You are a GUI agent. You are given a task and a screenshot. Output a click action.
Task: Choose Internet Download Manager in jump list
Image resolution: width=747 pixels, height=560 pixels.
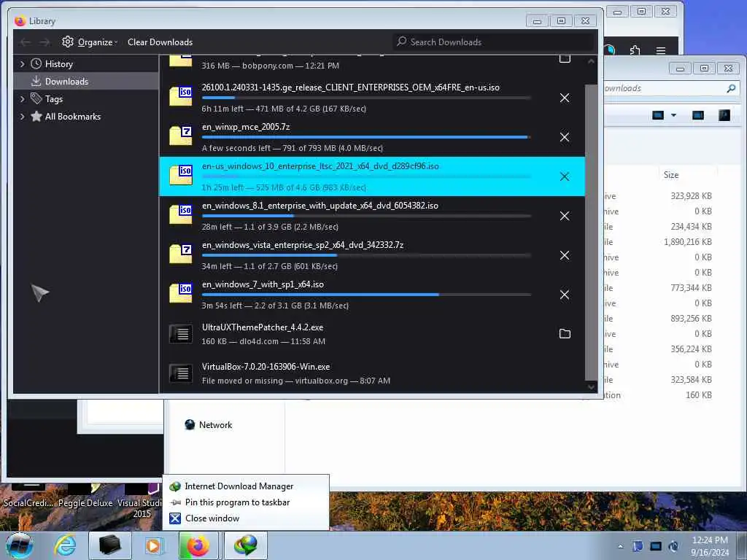246,486
